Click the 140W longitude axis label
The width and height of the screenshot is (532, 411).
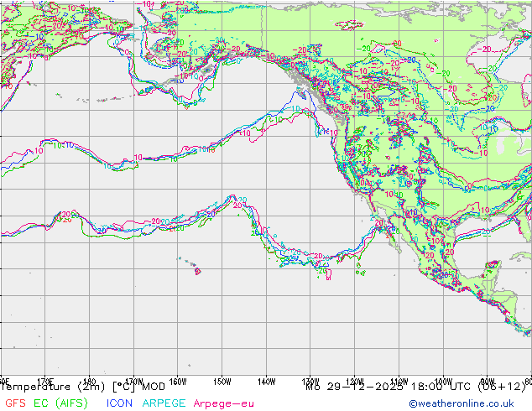point(267,380)
